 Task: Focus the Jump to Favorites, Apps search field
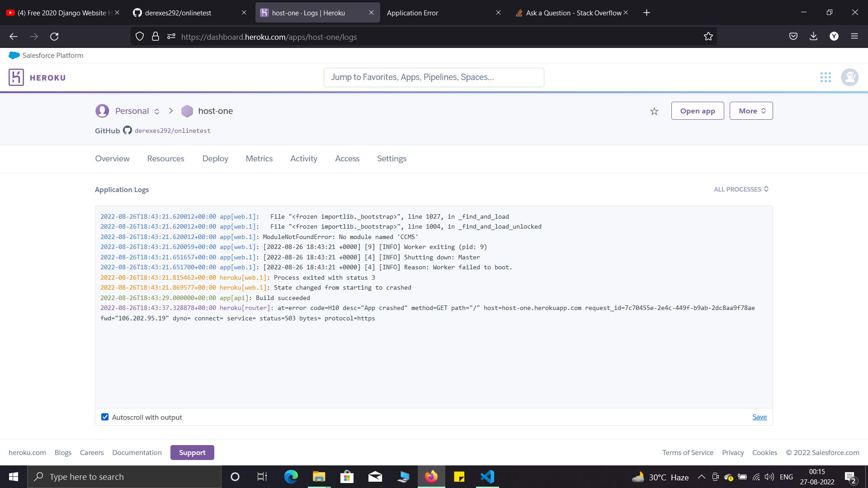[x=434, y=77]
